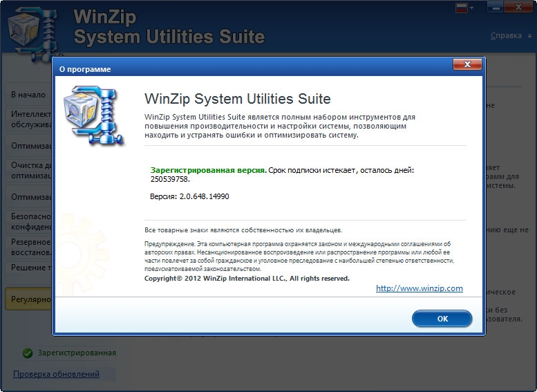Select the Безопасность и конфиденциальность sidebar tab
Screen dimensions: 537x392
(x=29, y=222)
